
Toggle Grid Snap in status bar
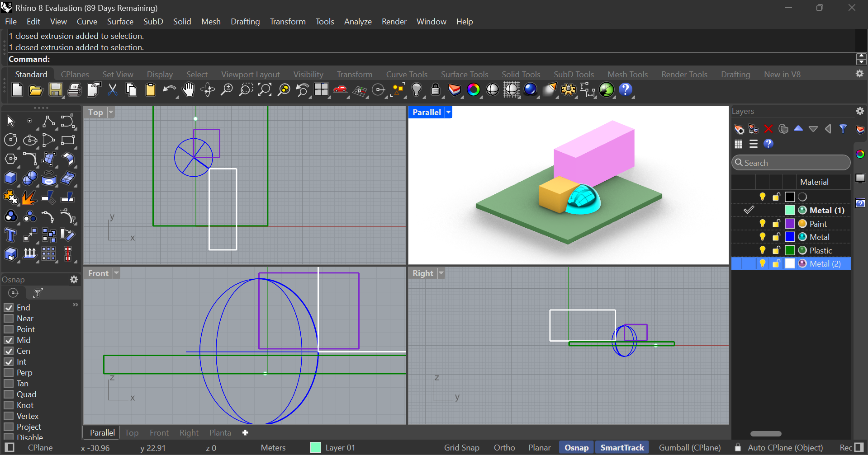click(461, 448)
